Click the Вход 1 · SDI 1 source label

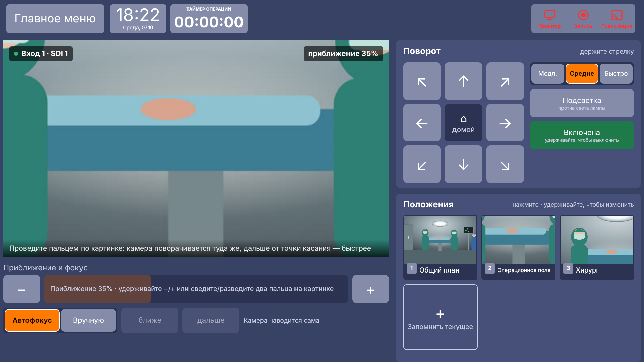pos(41,54)
